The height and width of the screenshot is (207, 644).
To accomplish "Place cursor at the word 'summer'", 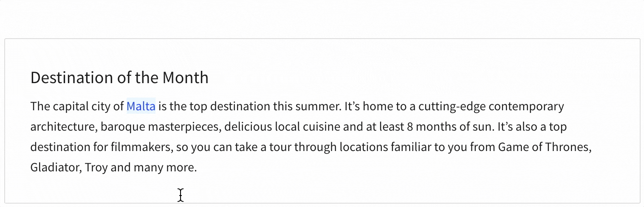I will point(319,106).
